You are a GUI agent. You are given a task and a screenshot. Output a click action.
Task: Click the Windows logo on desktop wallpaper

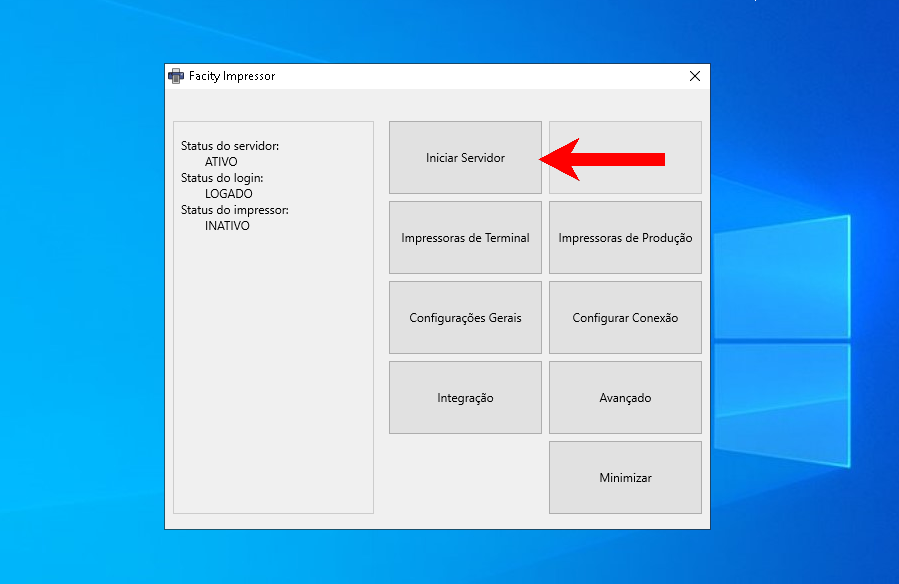pos(782,341)
